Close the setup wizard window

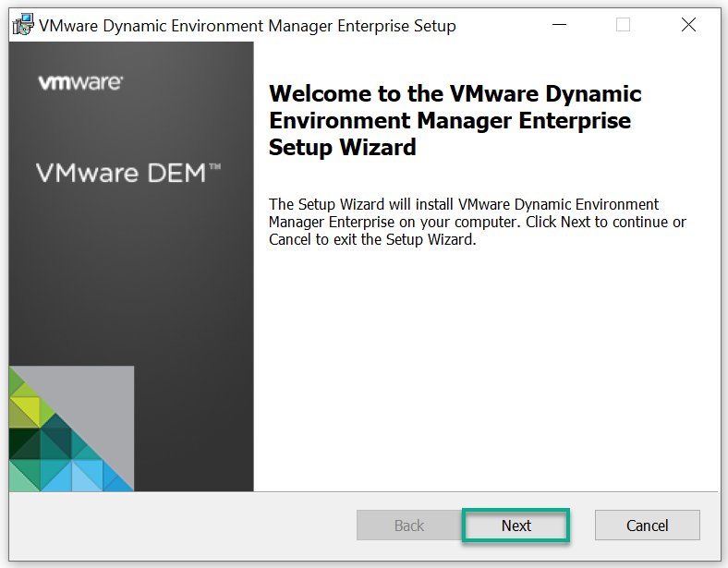(x=688, y=25)
